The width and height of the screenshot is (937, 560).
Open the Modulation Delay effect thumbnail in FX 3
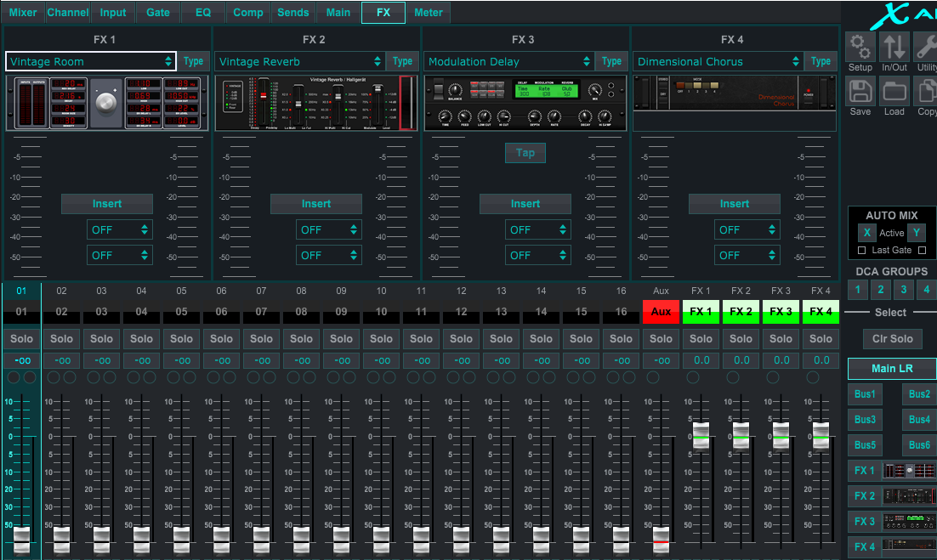525,103
